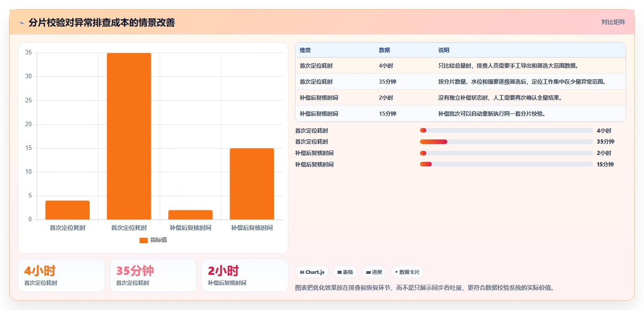Image resolution: width=644 pixels, height=310 pixels.
Task: Select the tallest chart bar reaching 35
Action: pyautogui.click(x=129, y=136)
